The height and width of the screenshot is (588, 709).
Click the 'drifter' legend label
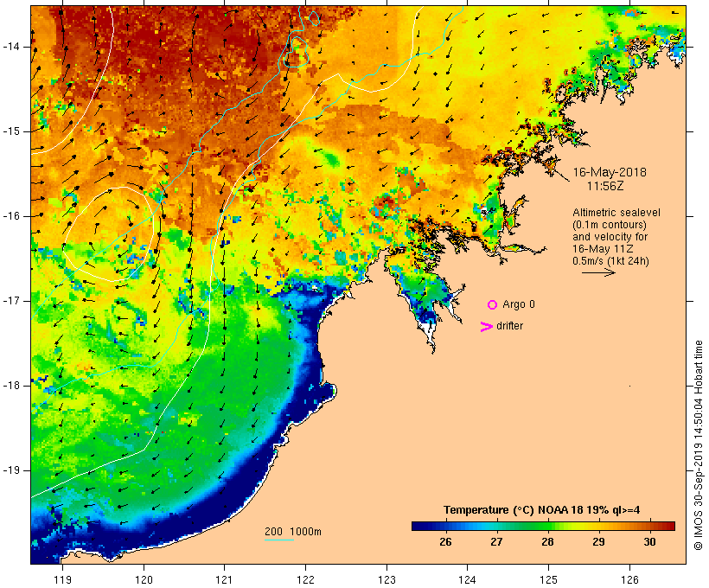pyautogui.click(x=509, y=326)
